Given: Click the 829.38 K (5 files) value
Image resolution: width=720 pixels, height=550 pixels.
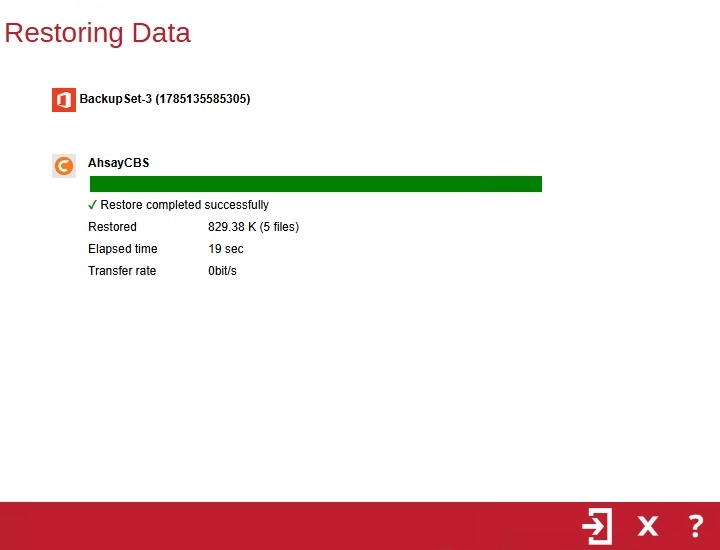Looking at the screenshot, I should click(253, 227).
